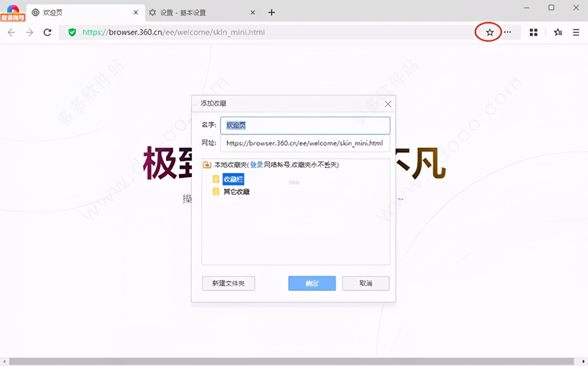
Task: Reload the current page
Action: click(47, 32)
